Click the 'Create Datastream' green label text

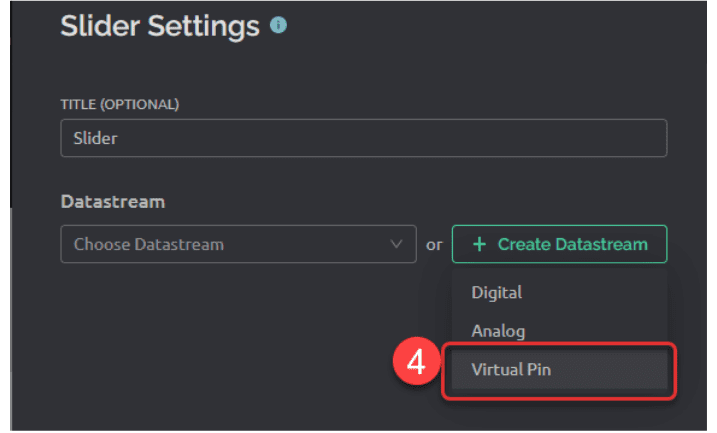pyautogui.click(x=573, y=244)
